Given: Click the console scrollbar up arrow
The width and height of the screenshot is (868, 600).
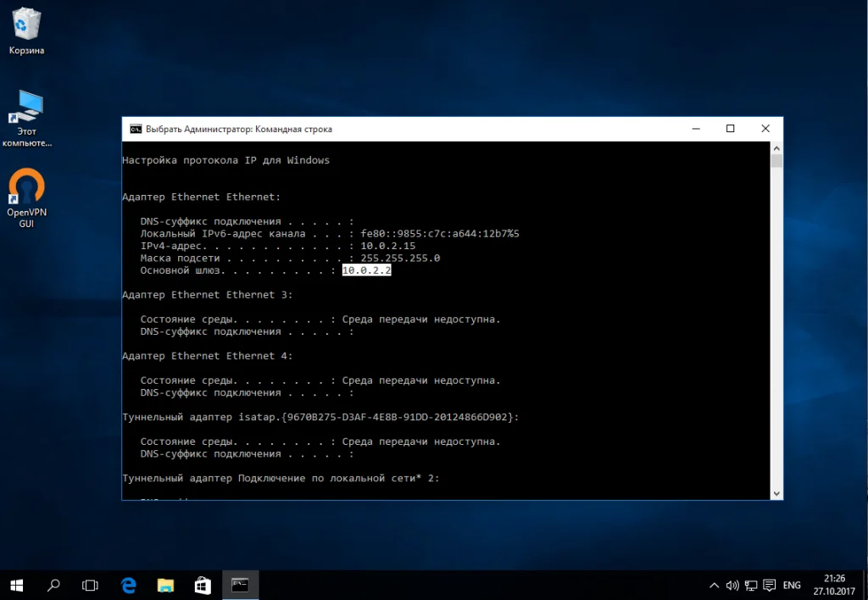Looking at the screenshot, I should [x=776, y=147].
